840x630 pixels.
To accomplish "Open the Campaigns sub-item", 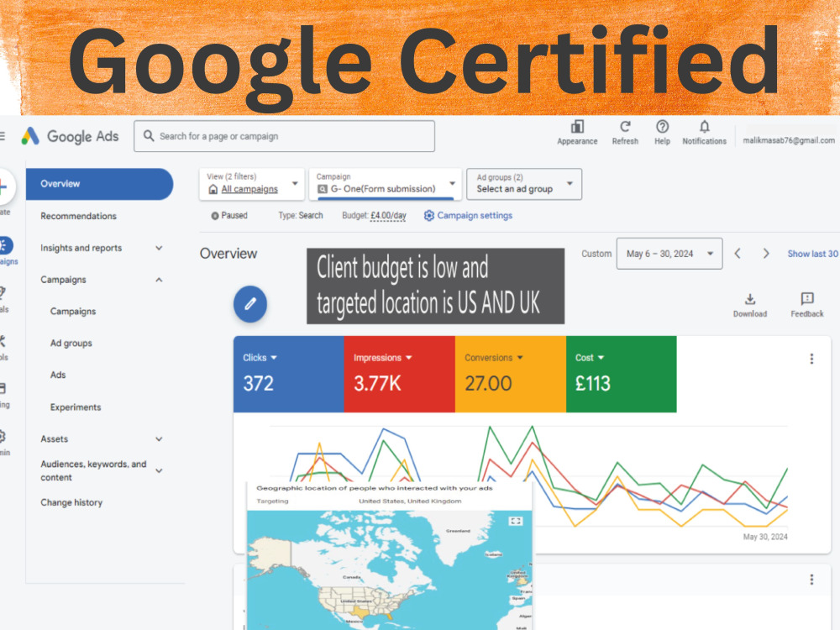I will tap(73, 312).
